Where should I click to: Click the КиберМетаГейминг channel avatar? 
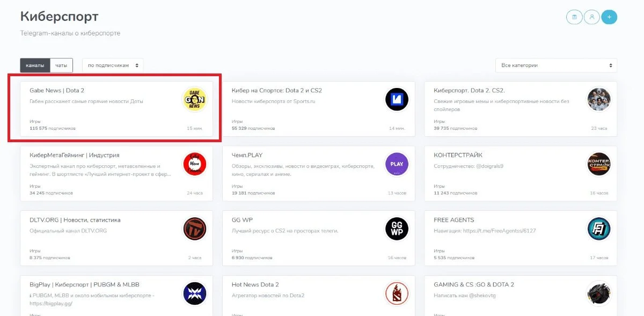pos(195,164)
